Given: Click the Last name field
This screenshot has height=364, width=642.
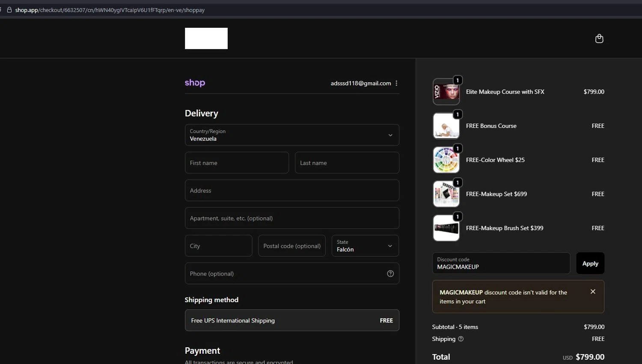Looking at the screenshot, I should tap(347, 163).
